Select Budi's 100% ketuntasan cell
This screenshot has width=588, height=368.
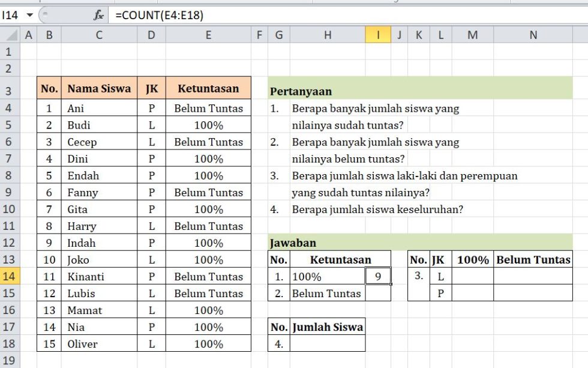(208, 125)
